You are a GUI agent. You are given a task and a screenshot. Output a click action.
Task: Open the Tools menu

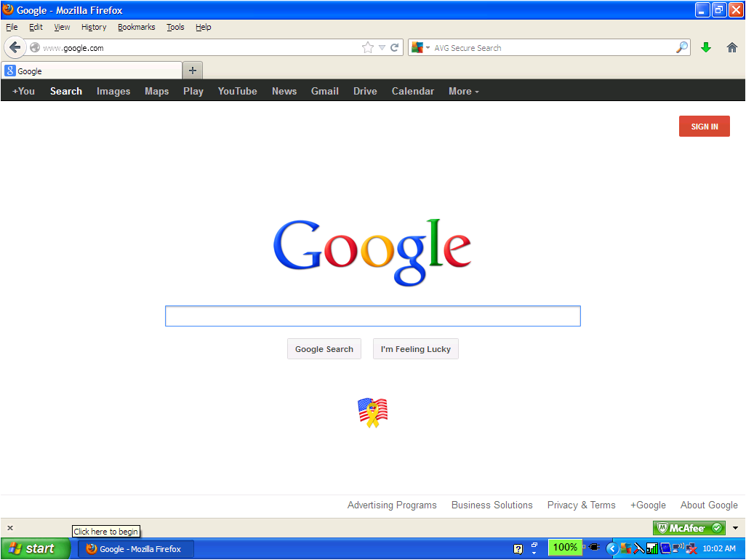point(175,27)
